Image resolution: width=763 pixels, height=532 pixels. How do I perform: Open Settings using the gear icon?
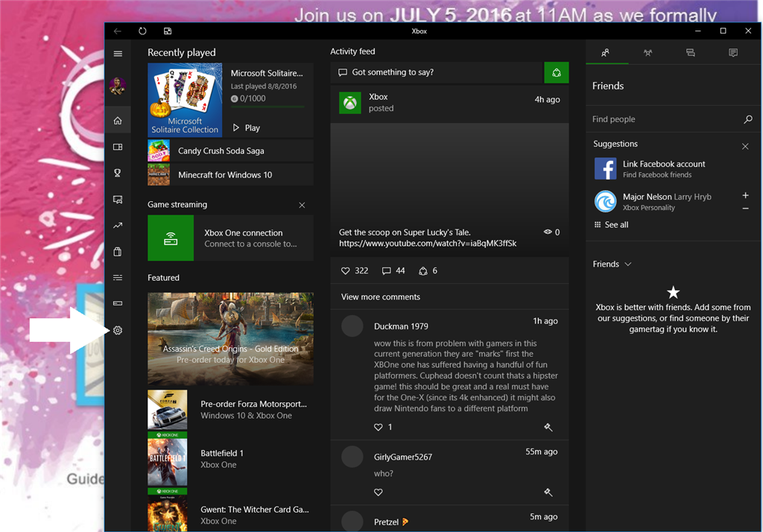(118, 329)
